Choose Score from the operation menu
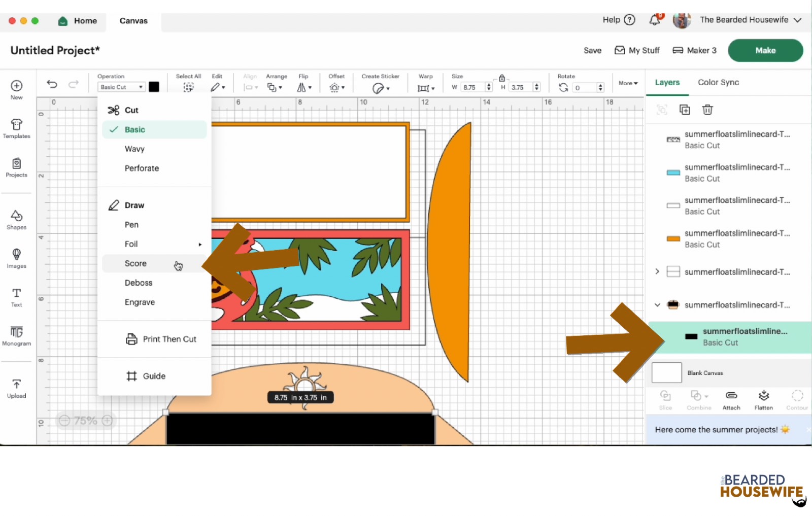The image size is (812, 516). coord(136,263)
